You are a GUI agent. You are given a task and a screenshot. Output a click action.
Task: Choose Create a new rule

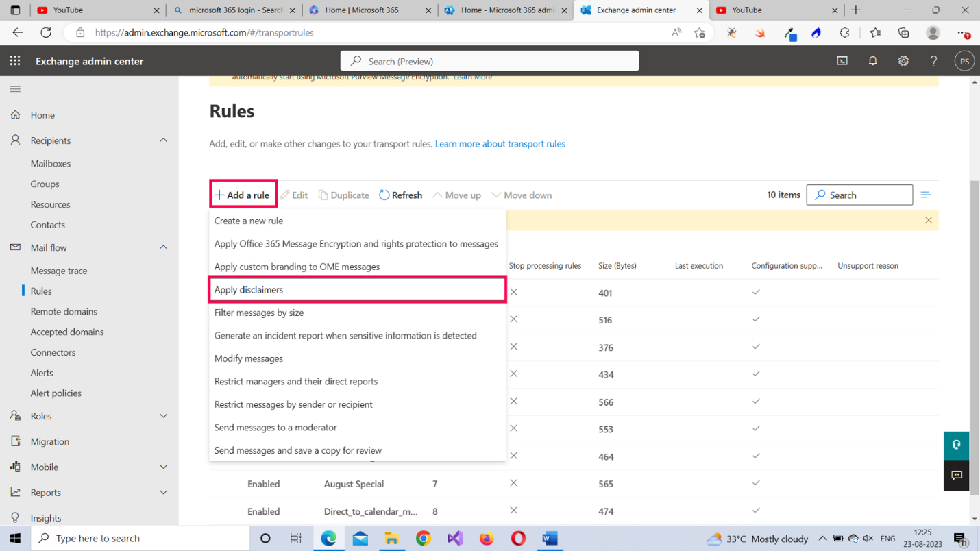[249, 221]
